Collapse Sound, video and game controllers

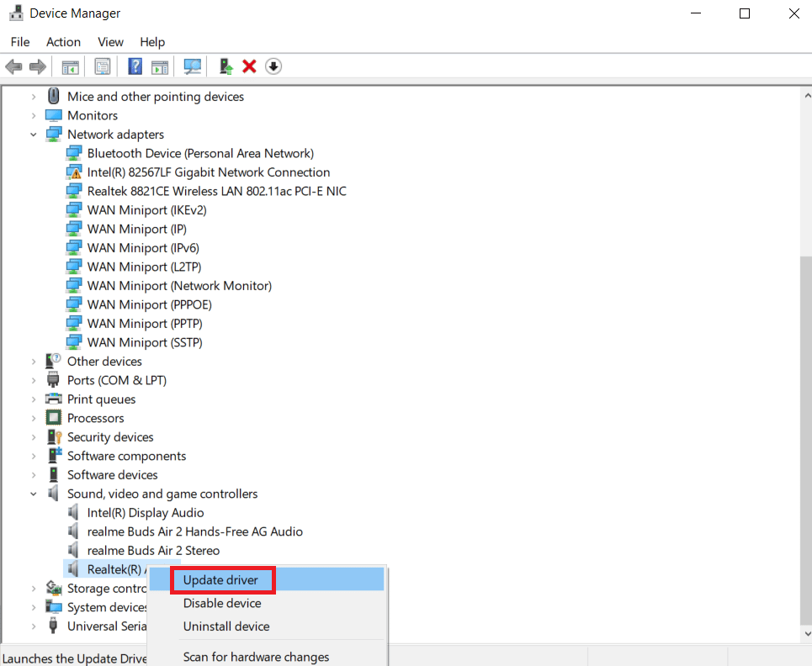click(x=34, y=494)
